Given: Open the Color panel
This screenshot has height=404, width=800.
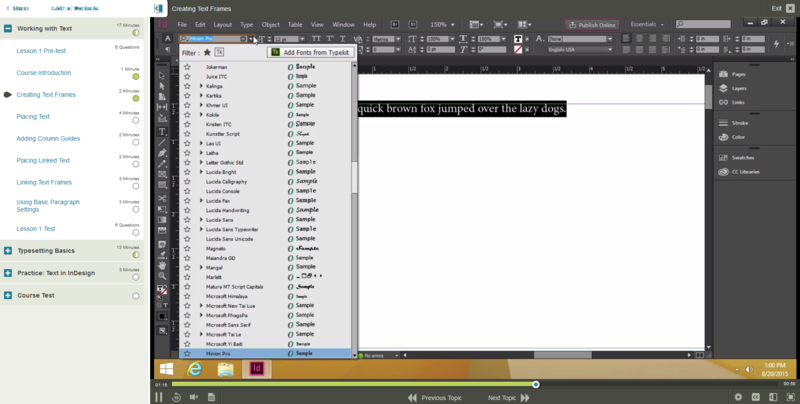Looking at the screenshot, I should 732,137.
